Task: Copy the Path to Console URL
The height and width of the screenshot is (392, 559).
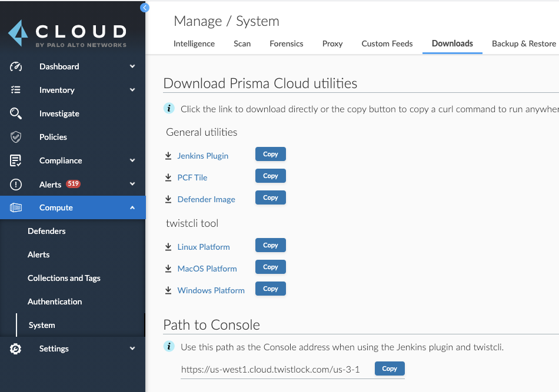Action: click(390, 368)
